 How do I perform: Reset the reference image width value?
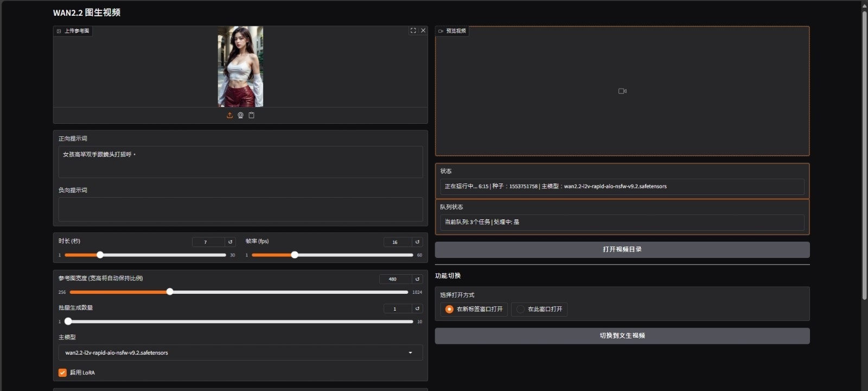click(417, 279)
